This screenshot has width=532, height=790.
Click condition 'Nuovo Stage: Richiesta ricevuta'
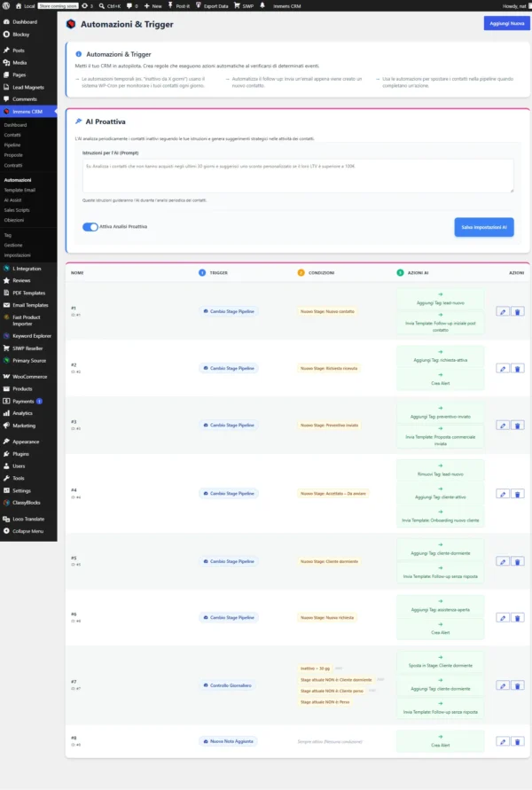pos(329,368)
